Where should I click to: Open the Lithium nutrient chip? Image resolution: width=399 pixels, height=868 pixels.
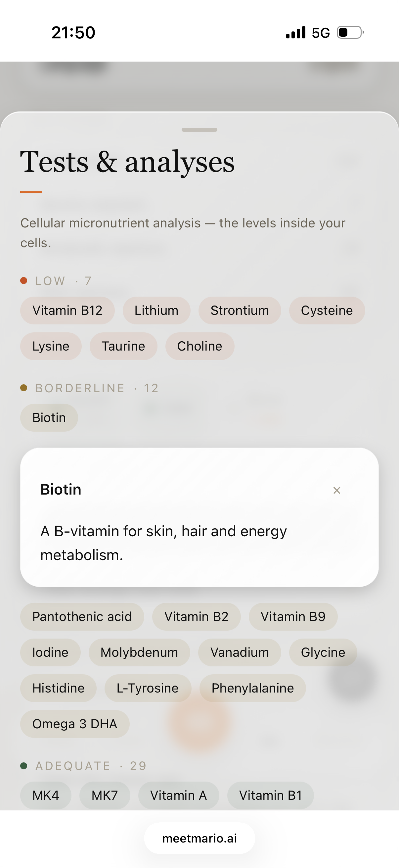[x=156, y=310]
